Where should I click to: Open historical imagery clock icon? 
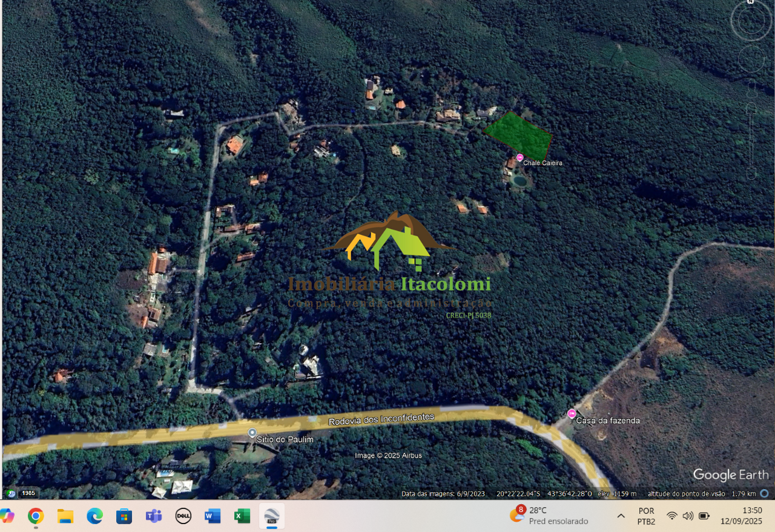10,493
